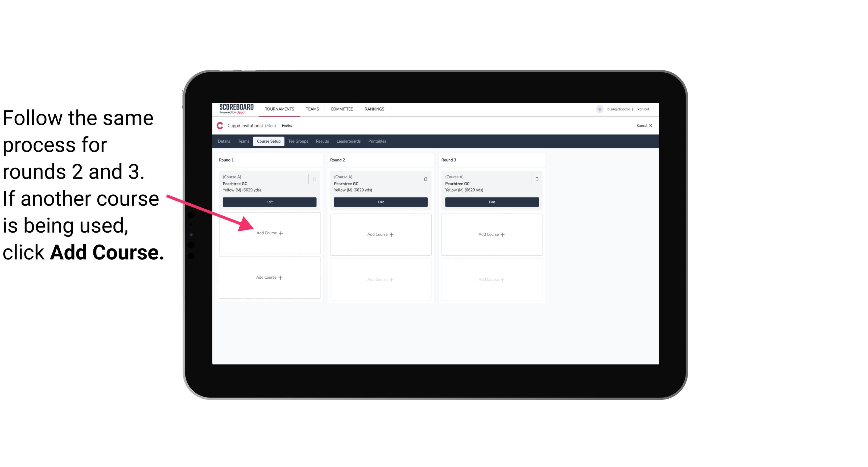
Task: Click the delete icon for Round 3 course
Action: point(536,179)
